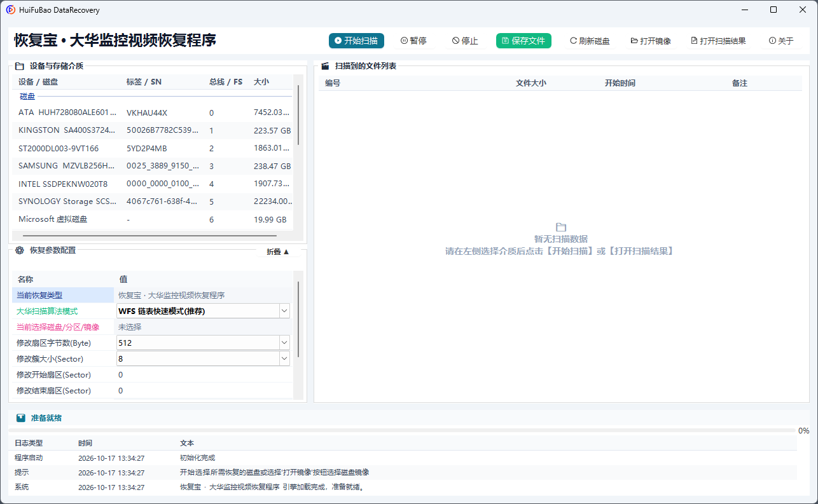This screenshot has width=818, height=504.
Task: Click the 修改开始扇区 value field
Action: pyautogui.click(x=204, y=374)
